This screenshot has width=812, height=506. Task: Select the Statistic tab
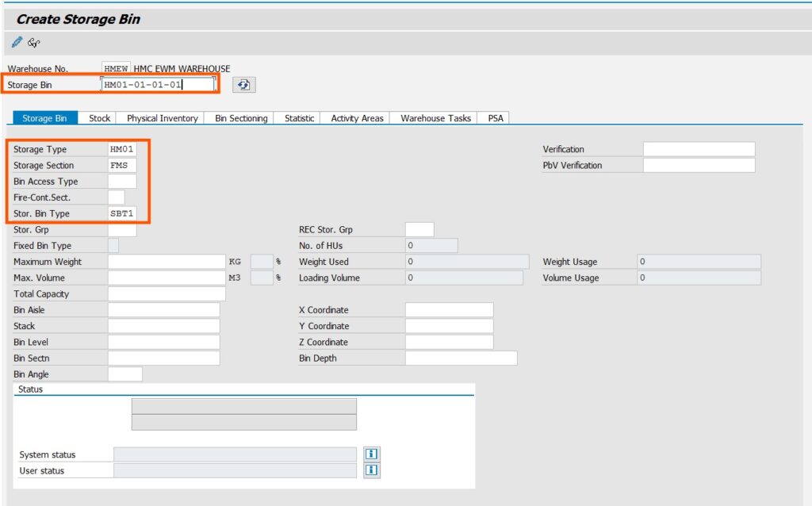(299, 118)
